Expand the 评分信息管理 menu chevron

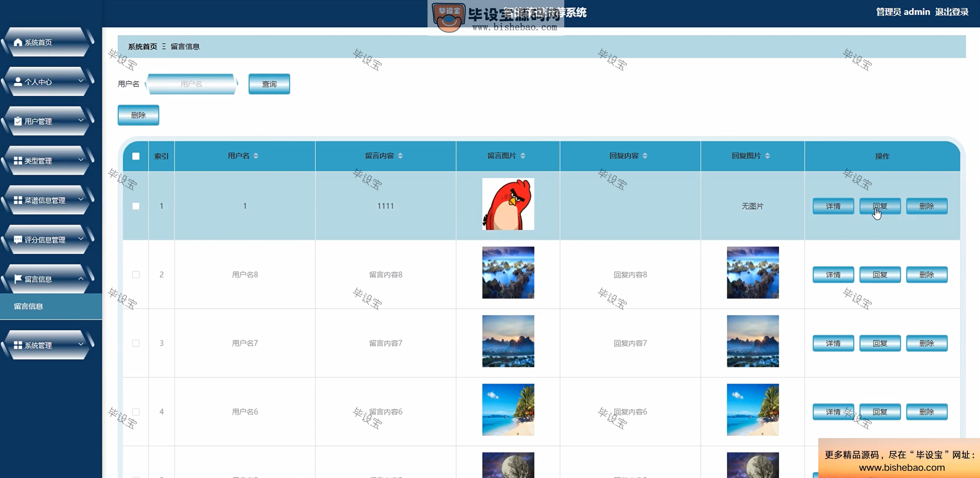pos(81,238)
